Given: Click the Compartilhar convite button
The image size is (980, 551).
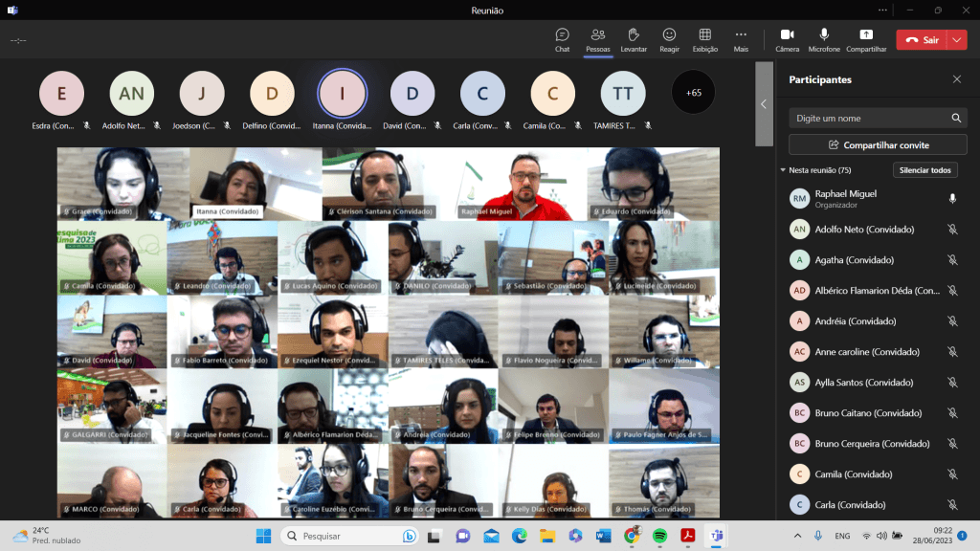Looking at the screenshot, I should tap(878, 144).
